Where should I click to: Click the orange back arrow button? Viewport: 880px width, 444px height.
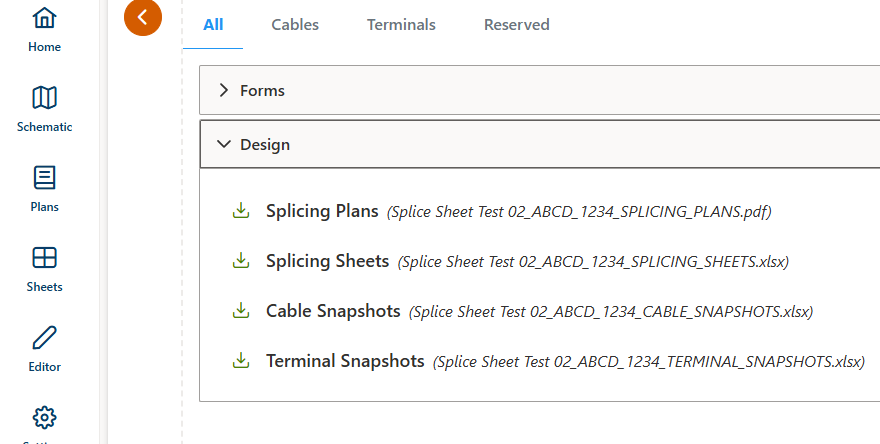(x=143, y=16)
